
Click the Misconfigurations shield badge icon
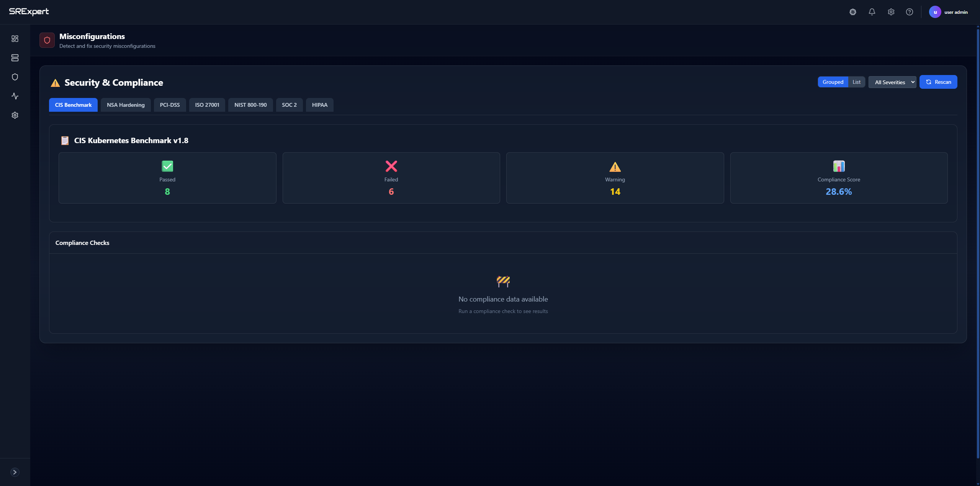pos(46,40)
